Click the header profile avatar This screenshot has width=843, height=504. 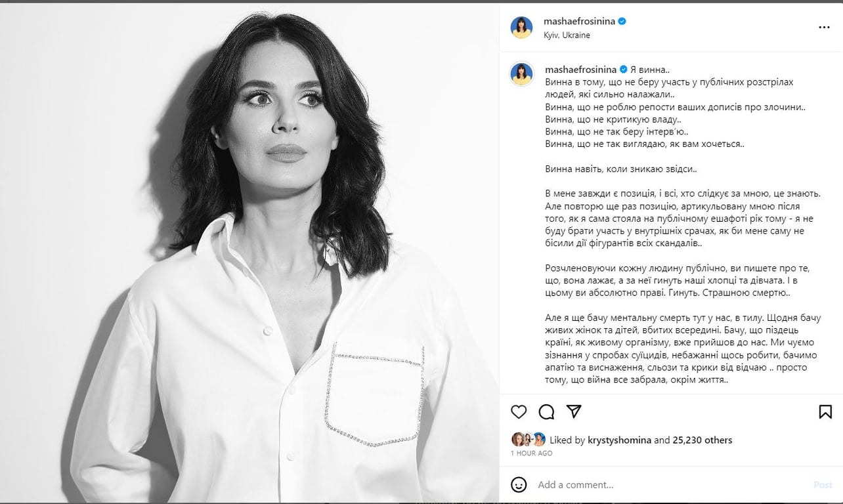pyautogui.click(x=522, y=28)
